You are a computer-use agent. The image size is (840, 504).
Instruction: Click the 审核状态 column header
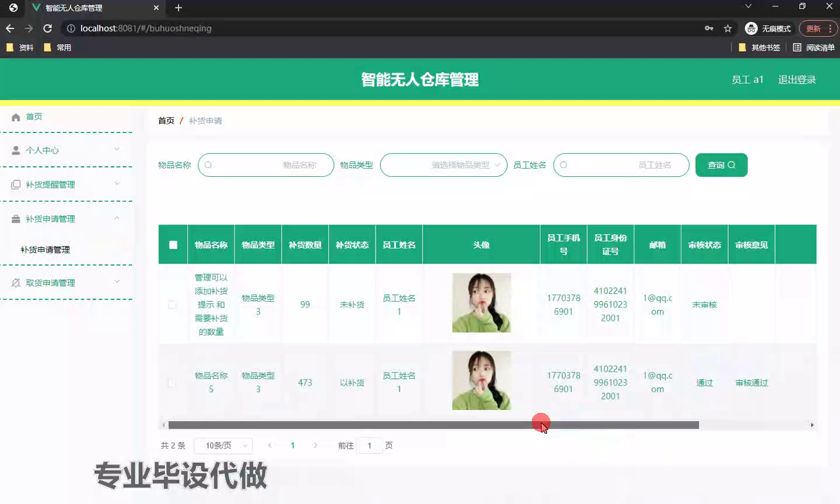click(705, 245)
